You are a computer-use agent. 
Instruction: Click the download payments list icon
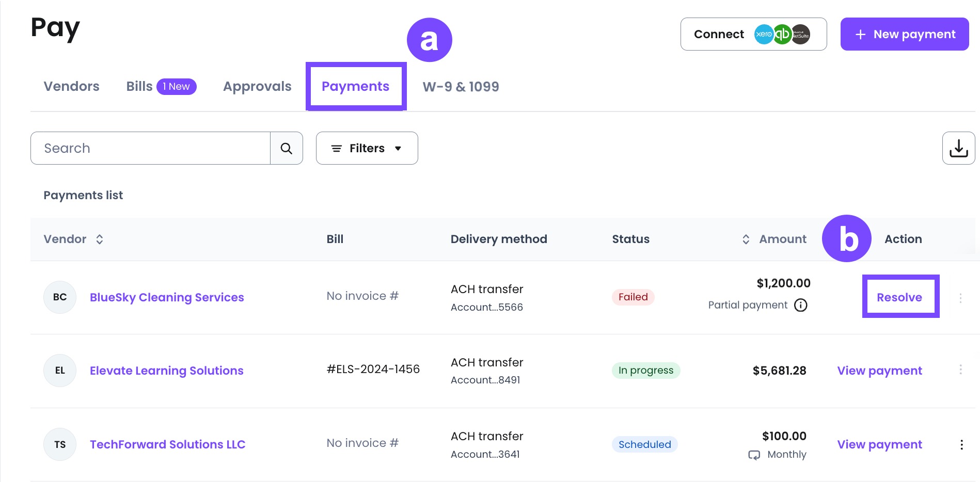958,148
